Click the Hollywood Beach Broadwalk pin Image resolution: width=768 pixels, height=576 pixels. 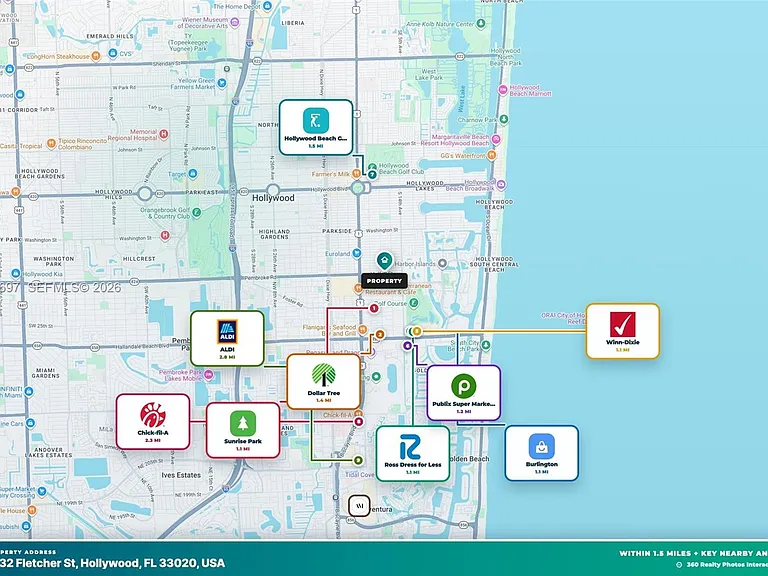(x=501, y=185)
